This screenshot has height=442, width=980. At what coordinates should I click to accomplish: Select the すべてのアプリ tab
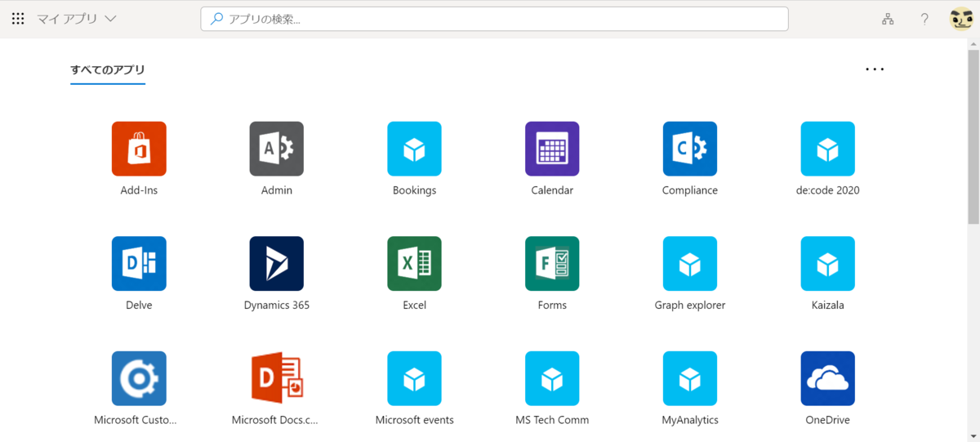tap(108, 70)
